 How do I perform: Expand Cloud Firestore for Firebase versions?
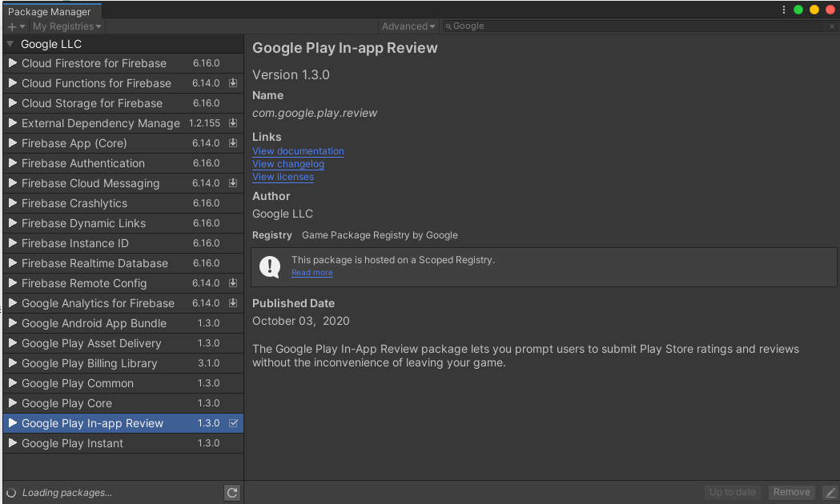(x=13, y=63)
